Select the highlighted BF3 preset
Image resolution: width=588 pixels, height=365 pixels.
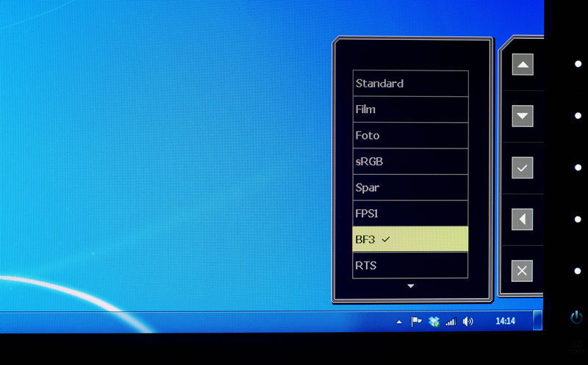point(410,239)
